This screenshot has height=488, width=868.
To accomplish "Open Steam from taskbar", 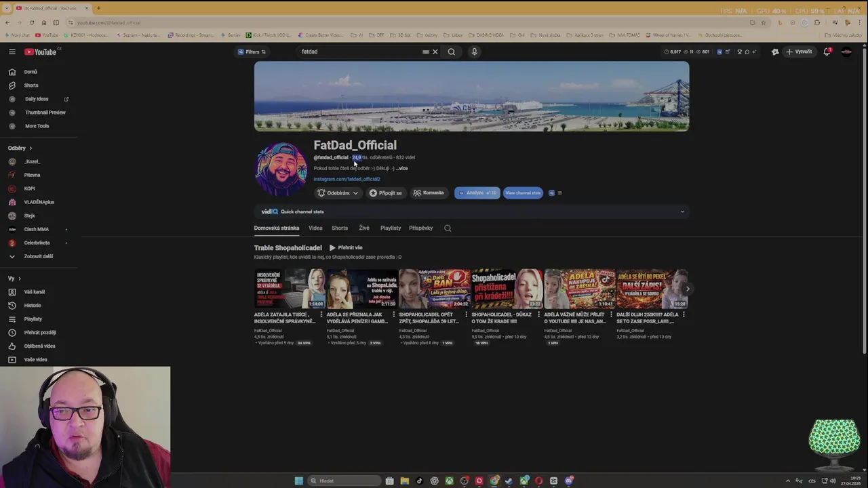I will point(509,481).
